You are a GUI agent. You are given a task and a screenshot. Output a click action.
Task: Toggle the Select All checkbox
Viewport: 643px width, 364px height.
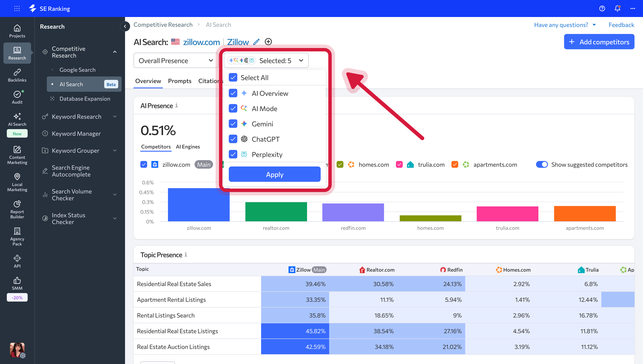pyautogui.click(x=233, y=78)
